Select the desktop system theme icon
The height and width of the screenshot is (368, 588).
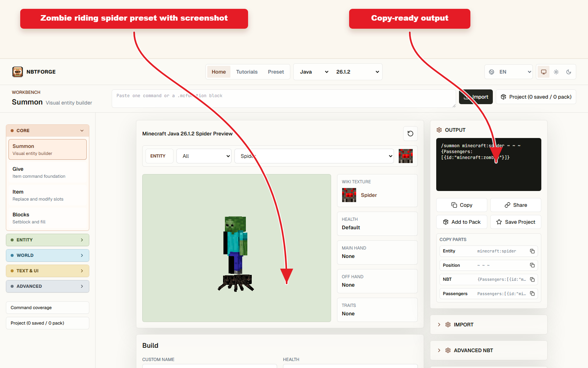coord(544,72)
